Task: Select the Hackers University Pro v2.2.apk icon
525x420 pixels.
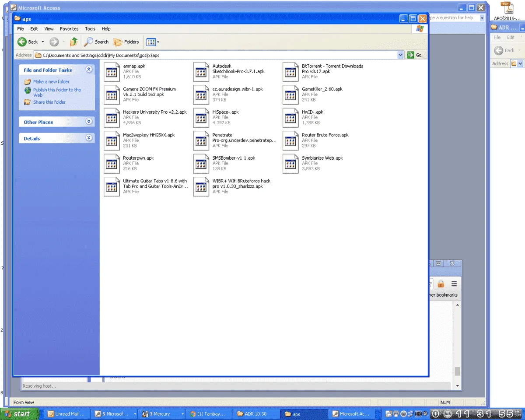Action: click(112, 118)
